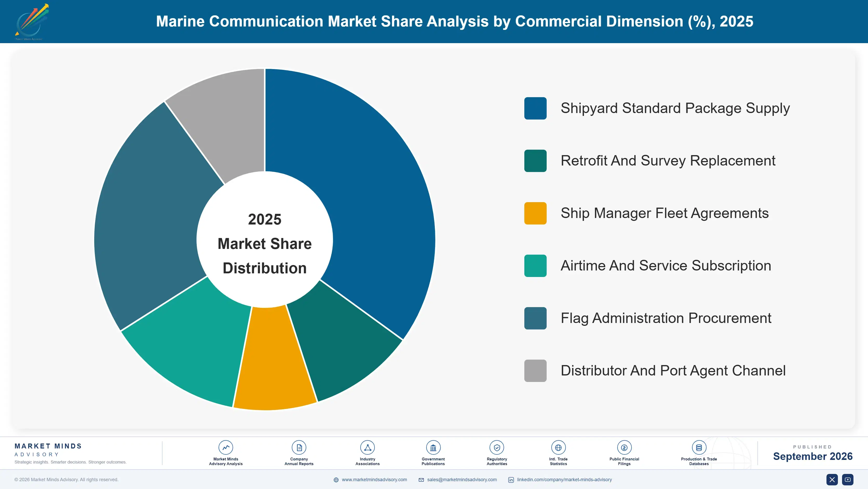Click the envelope icon beside sales email

click(x=421, y=480)
